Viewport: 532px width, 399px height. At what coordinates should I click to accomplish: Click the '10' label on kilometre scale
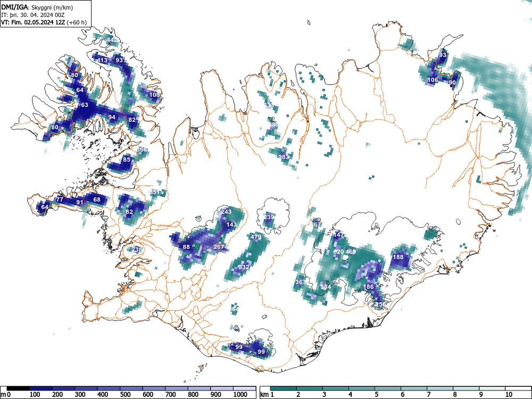[509, 394]
